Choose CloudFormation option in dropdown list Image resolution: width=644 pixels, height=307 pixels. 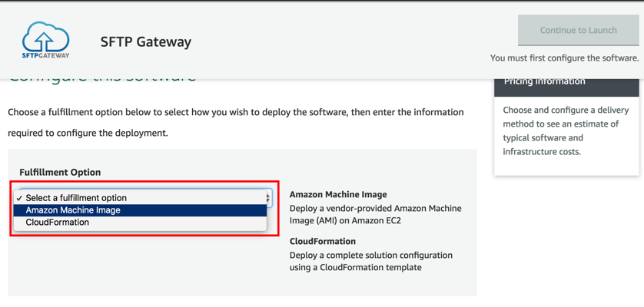point(140,223)
